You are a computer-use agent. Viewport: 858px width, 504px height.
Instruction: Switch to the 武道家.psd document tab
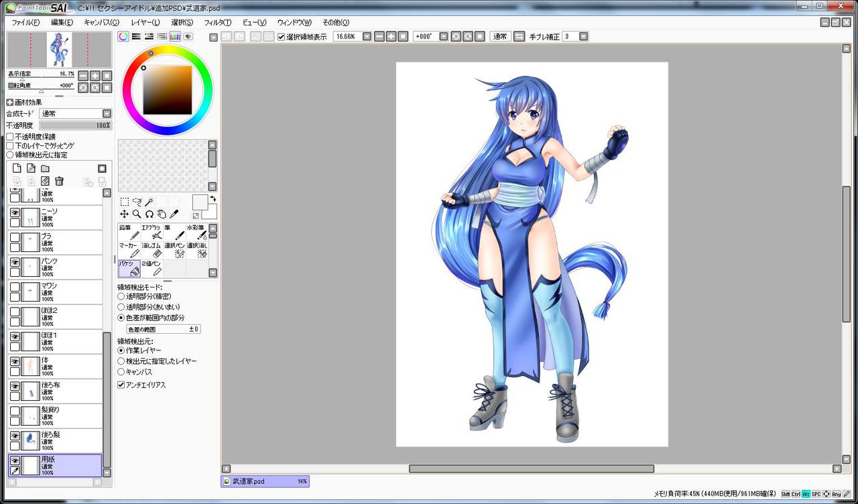pos(265,481)
